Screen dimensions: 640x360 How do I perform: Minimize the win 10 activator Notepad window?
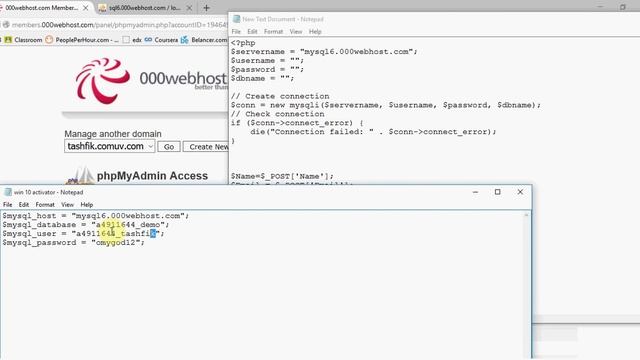coord(475,192)
